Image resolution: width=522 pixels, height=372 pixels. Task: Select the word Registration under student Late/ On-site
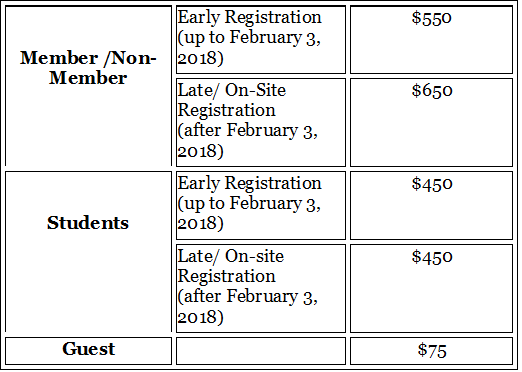226,277
